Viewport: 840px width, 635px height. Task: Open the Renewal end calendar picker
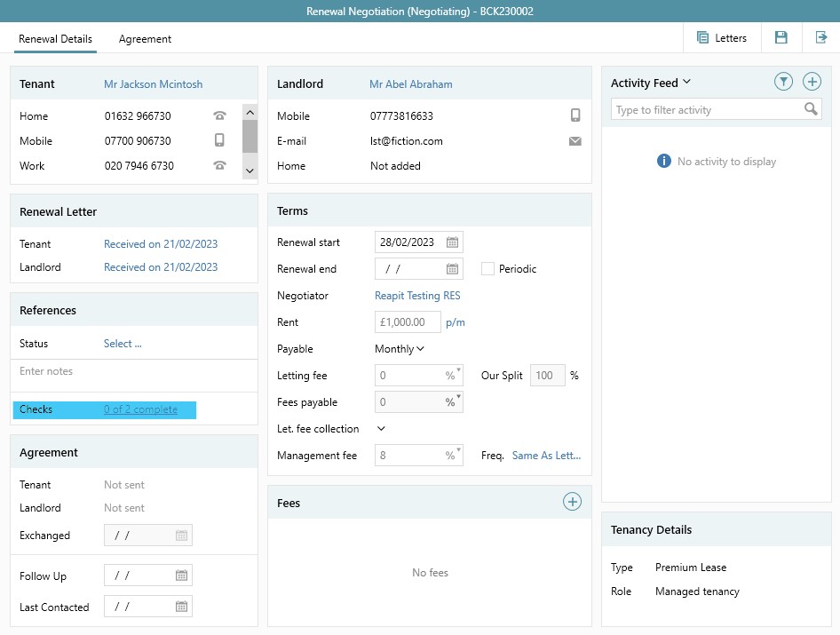[x=452, y=269]
